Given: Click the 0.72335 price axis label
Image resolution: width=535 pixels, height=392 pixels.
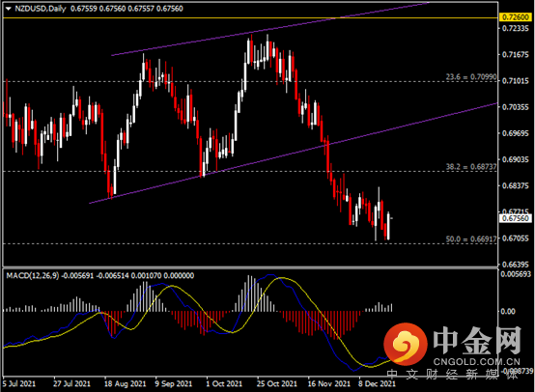Looking at the screenshot, I should point(516,28).
